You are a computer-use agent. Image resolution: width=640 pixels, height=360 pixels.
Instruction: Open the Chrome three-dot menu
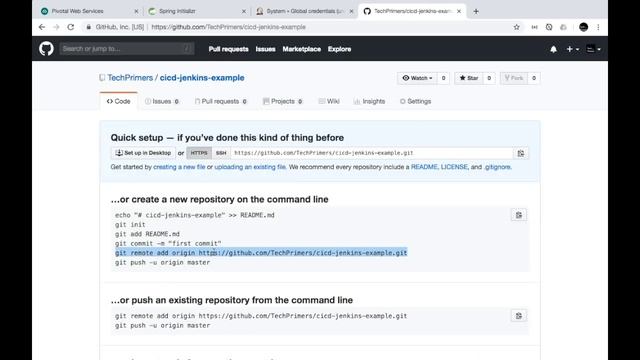[x=598, y=27]
